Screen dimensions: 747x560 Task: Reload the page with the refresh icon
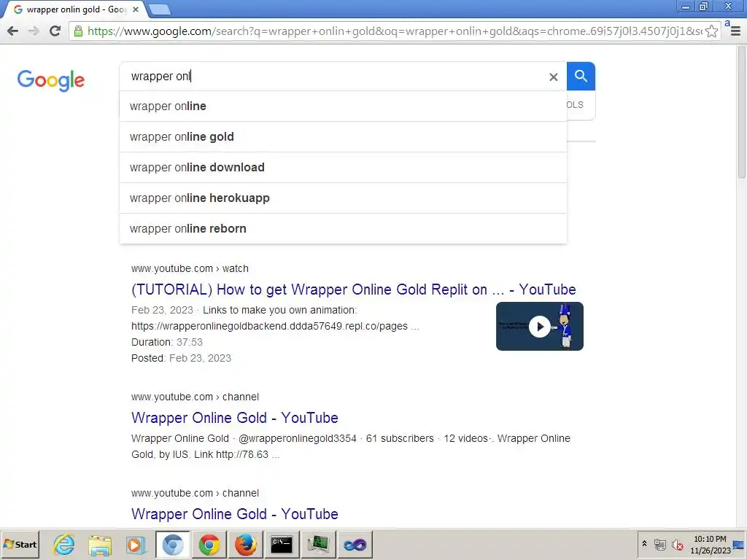55,31
